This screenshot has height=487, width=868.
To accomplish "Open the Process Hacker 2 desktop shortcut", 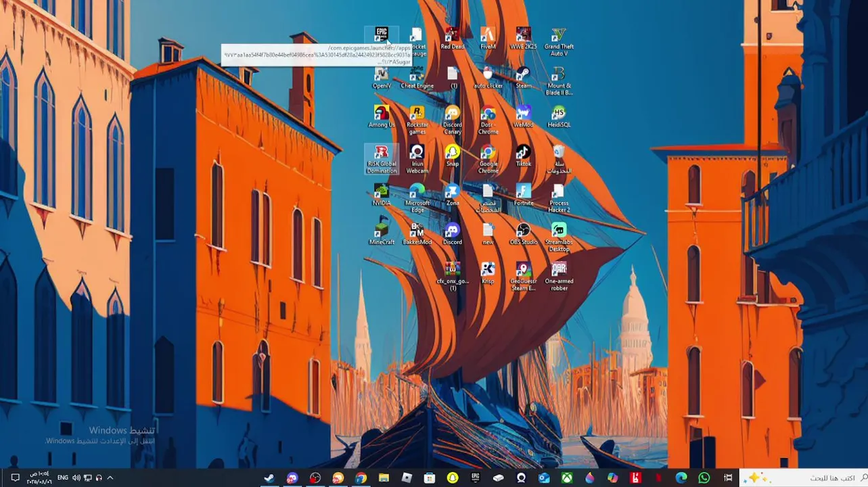I will [x=559, y=198].
